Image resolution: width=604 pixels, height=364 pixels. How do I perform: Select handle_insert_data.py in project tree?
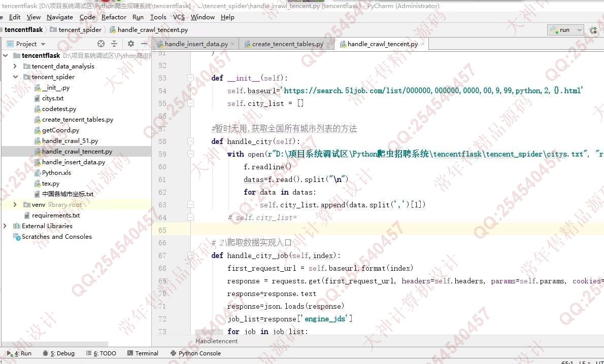click(x=70, y=162)
